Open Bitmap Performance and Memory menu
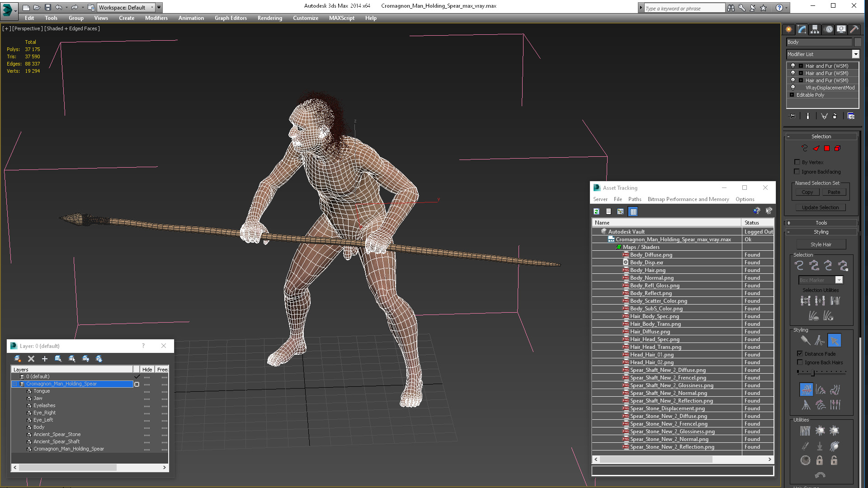The height and width of the screenshot is (488, 868). click(688, 199)
